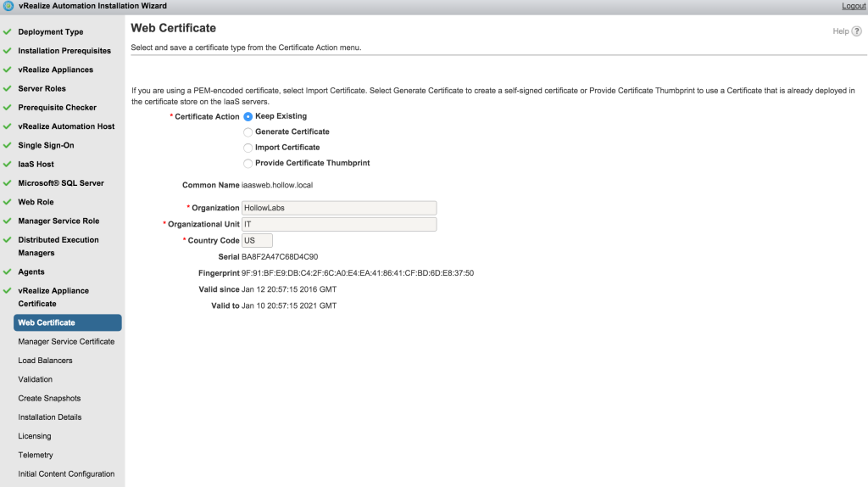
Task: Click the checkmark icon beside Single Sign-On
Action: (8, 146)
